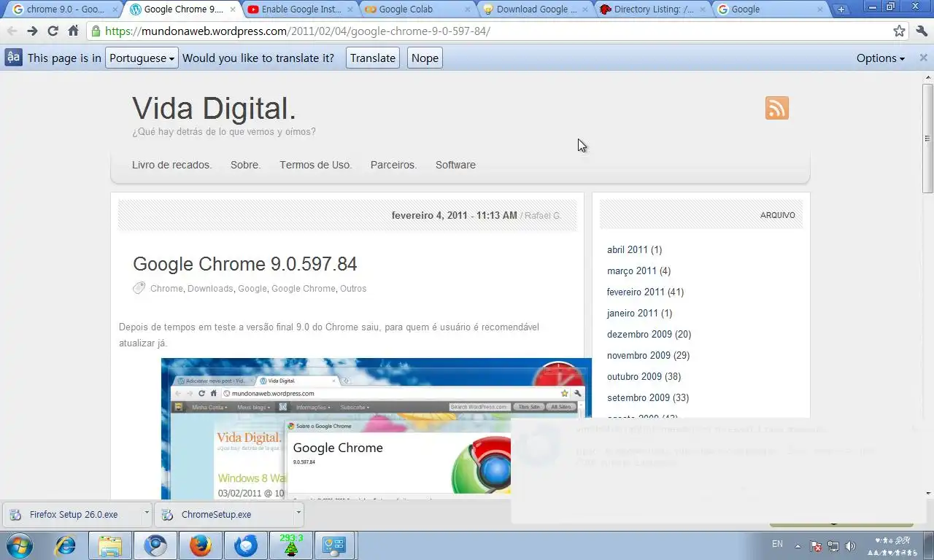934x560 pixels.
Task: Open the Chrome wrench menu
Action: coord(922,31)
